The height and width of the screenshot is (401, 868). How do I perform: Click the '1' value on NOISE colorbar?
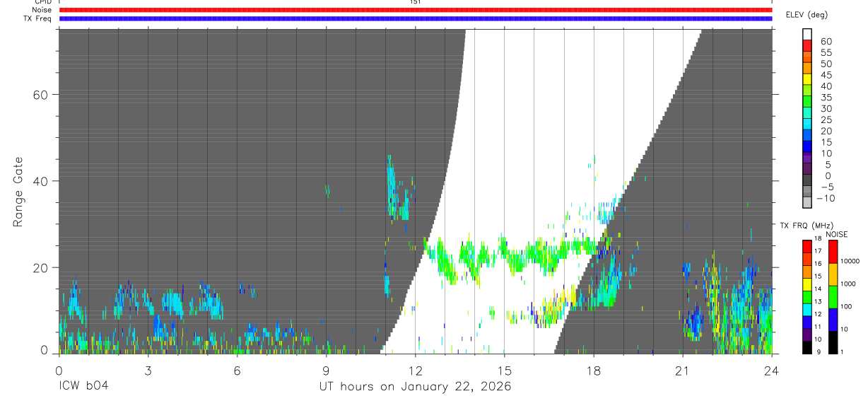pyautogui.click(x=843, y=351)
